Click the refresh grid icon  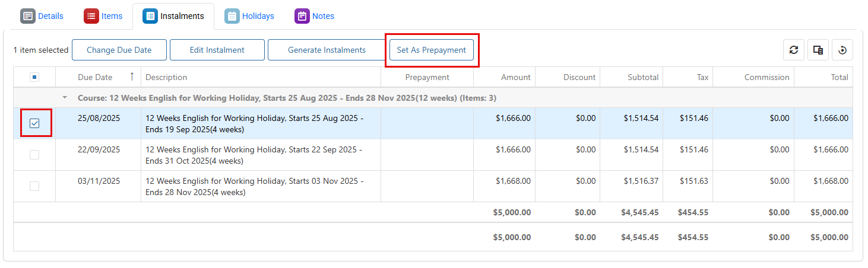[x=794, y=50]
